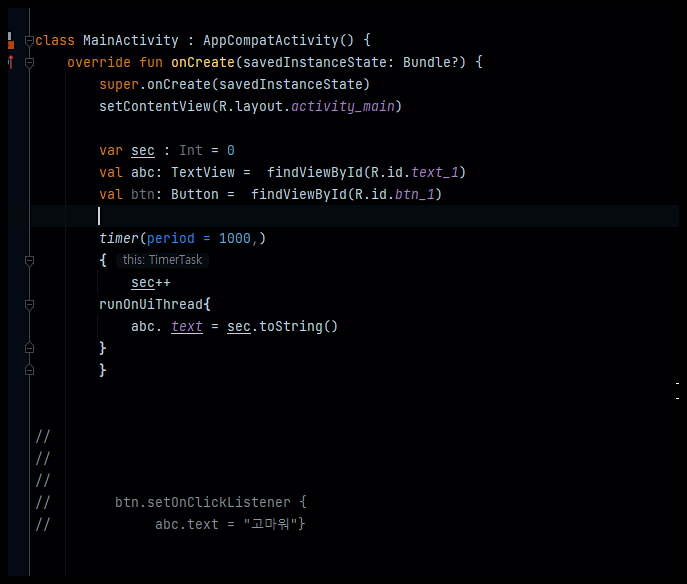Click fold end marker of runOnUiThread block
This screenshot has width=687, height=584.
[29, 348]
